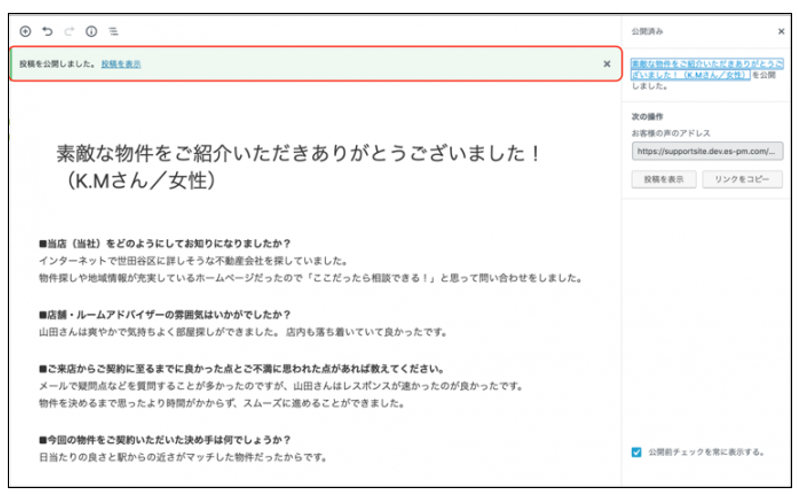Open the content structure info icon
This screenshot has width=798, height=496.
click(x=91, y=32)
